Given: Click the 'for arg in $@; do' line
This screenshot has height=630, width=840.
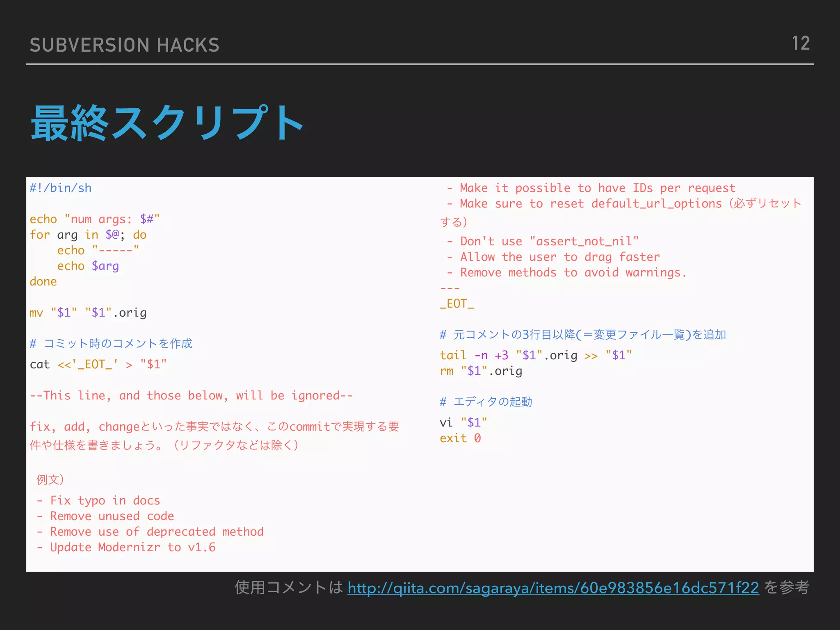Looking at the screenshot, I should tap(88, 235).
